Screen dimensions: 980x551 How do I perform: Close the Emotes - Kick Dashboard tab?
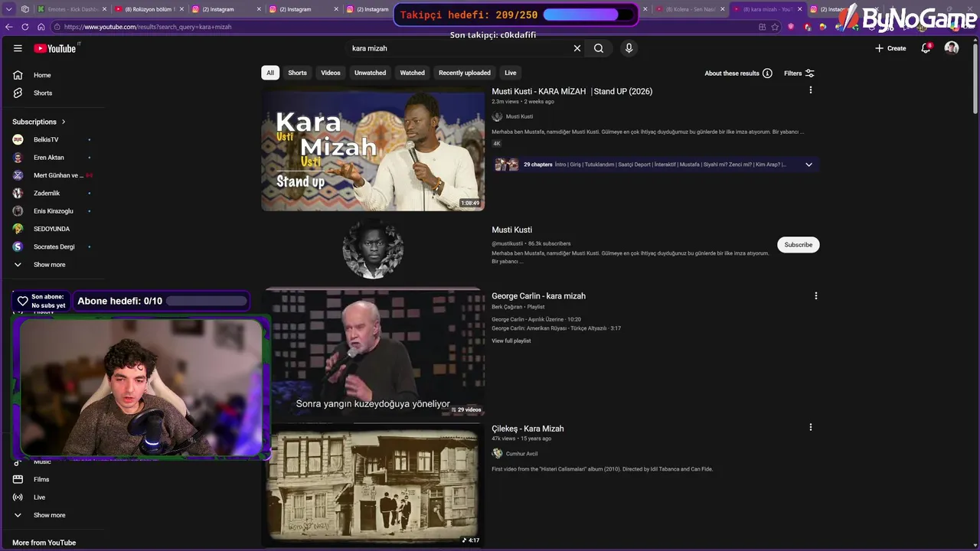104,9
